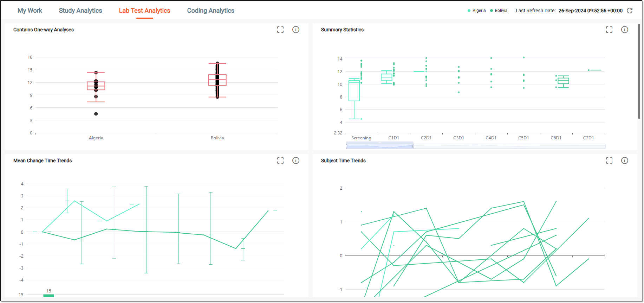Click the Algeria outlier point near 4.5
The width and height of the screenshot is (644, 303).
point(96,114)
